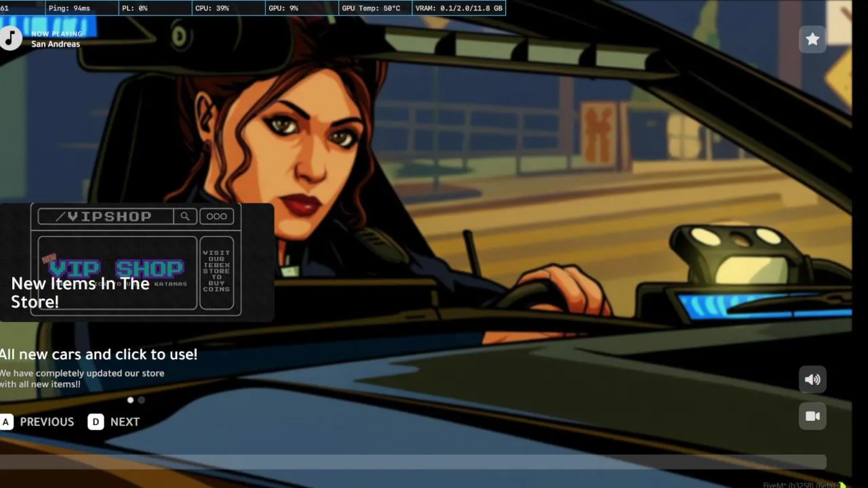Click the loading progress bar

point(413,462)
